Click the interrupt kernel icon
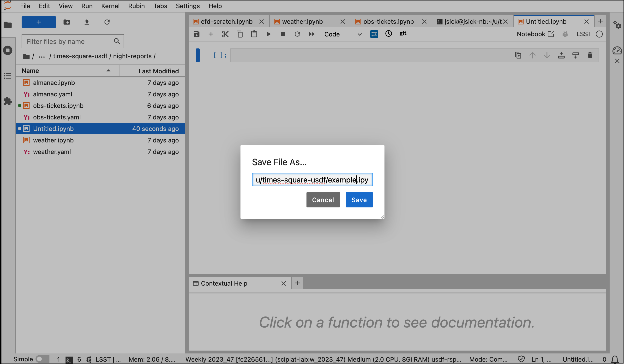 click(283, 34)
